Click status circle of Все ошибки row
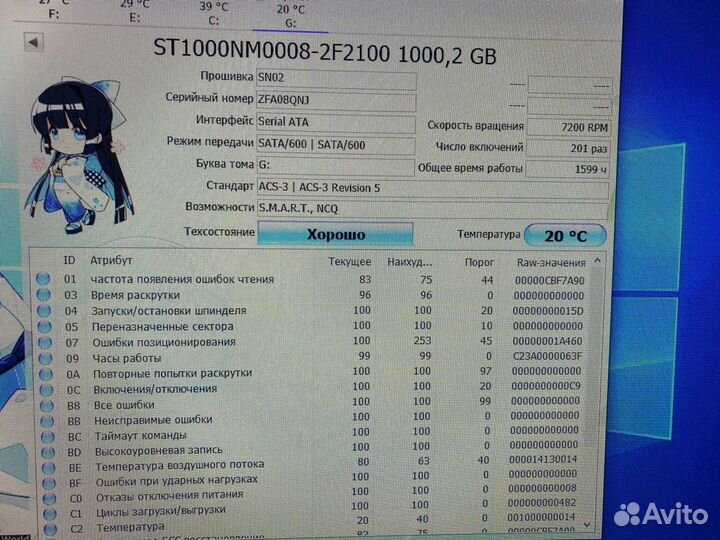720x540 pixels. (x=47, y=405)
